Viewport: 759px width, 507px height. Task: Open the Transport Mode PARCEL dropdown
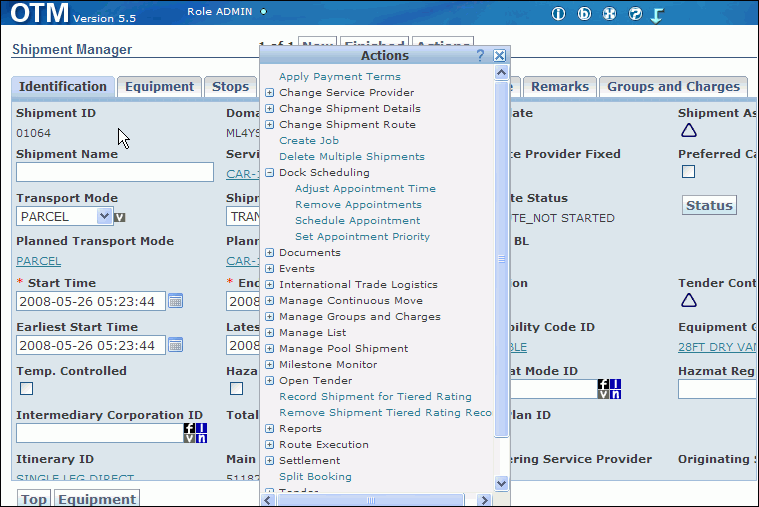coord(104,216)
